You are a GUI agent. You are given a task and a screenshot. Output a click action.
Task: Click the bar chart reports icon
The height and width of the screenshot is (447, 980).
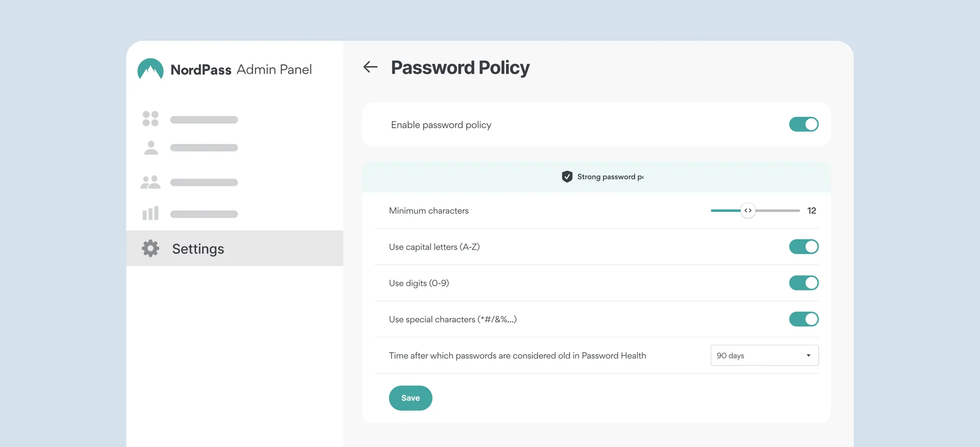click(150, 214)
